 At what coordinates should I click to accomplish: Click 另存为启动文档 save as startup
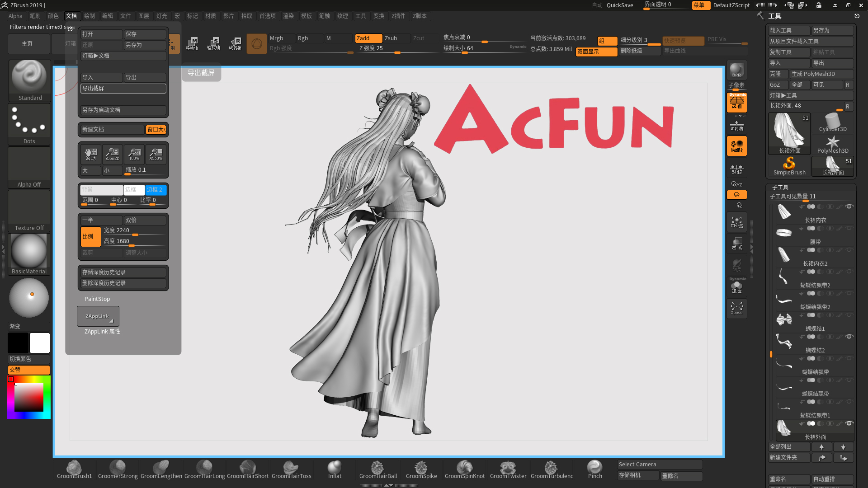click(x=123, y=110)
